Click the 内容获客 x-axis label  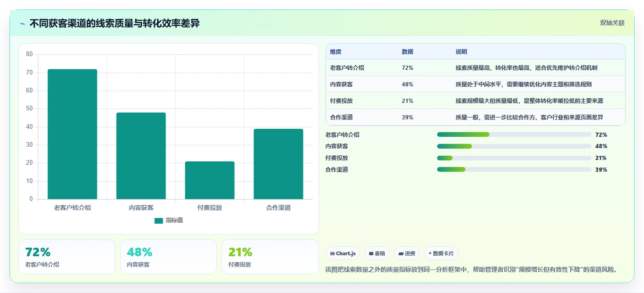[x=141, y=208]
